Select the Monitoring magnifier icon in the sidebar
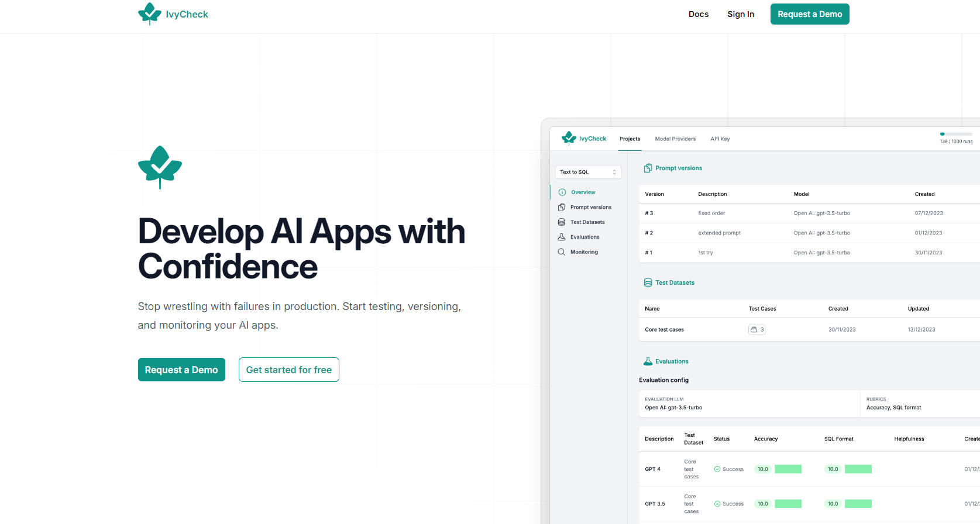Viewport: 980px width, 524px height. [x=562, y=252]
